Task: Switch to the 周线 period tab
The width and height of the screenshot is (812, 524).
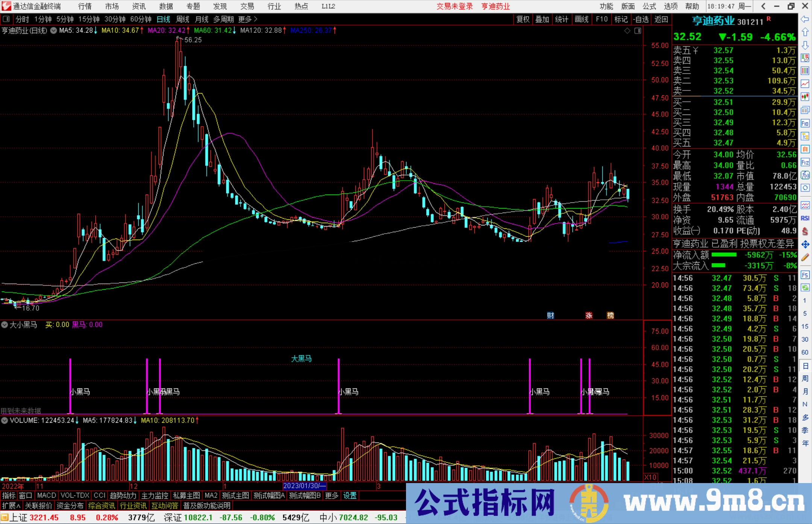Action: 183,19
